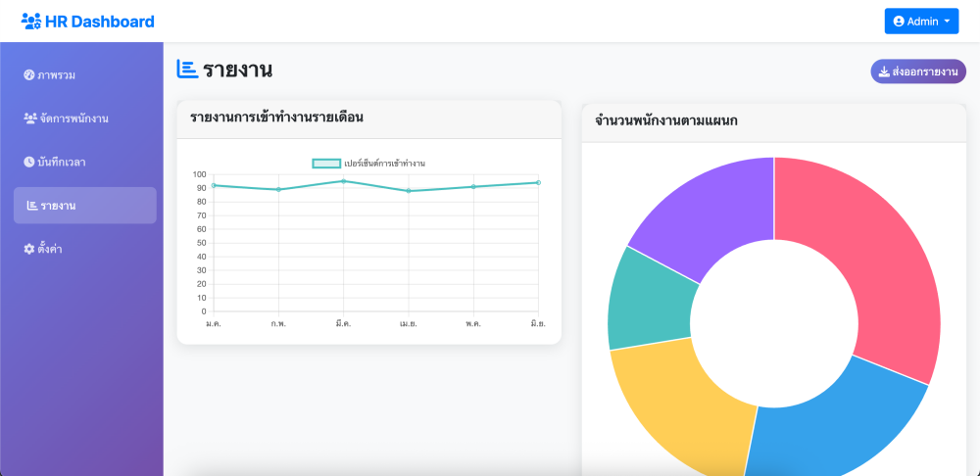Click the ม.ค. x-axis label
This screenshot has height=476, width=980.
coord(214,323)
